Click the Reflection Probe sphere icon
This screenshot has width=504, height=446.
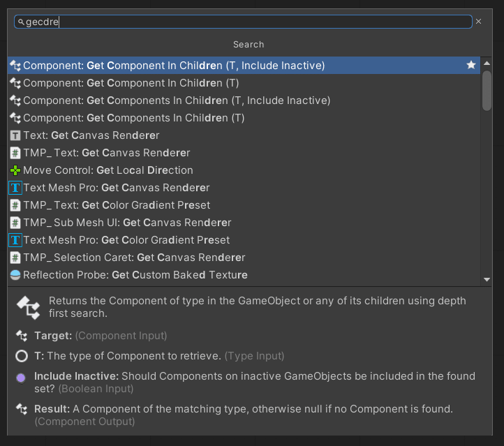tap(15, 275)
